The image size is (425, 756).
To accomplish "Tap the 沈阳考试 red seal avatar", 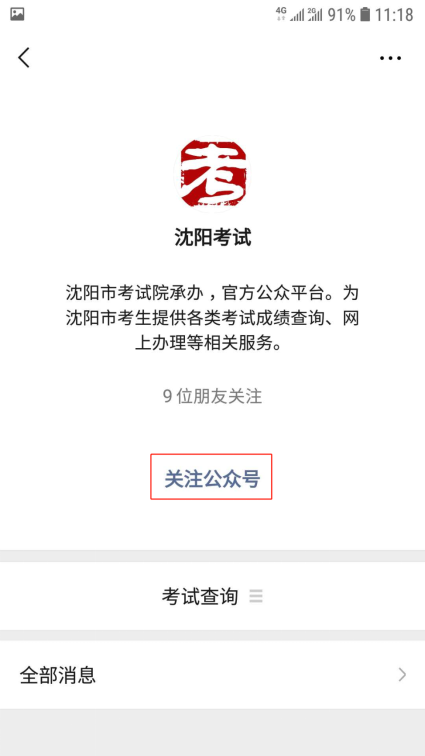I will (x=212, y=174).
